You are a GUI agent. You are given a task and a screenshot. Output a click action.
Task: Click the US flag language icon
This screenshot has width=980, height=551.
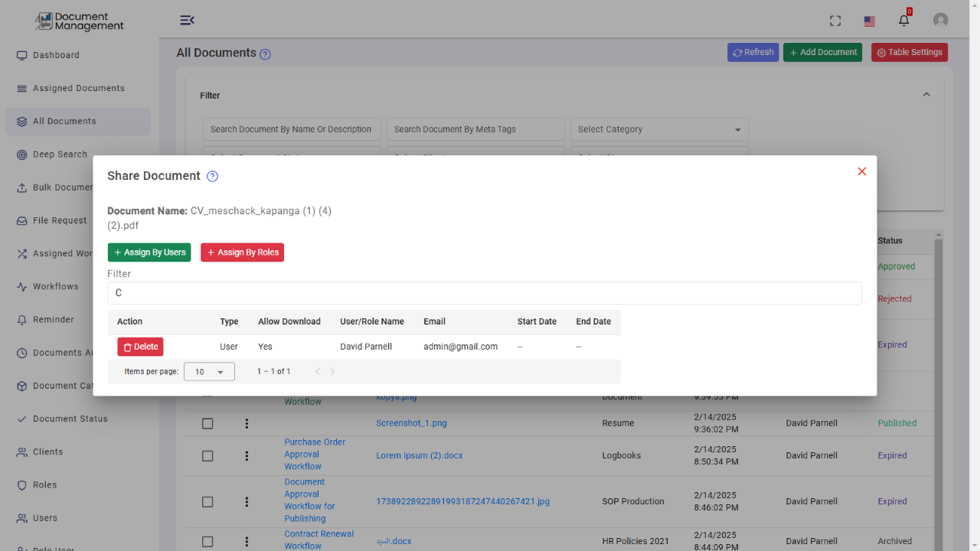point(869,21)
